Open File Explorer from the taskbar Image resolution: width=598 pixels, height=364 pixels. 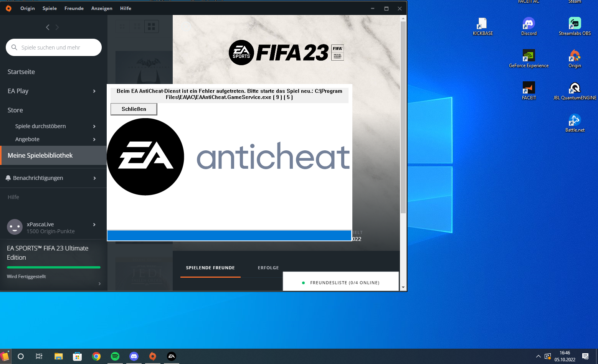(x=58, y=356)
